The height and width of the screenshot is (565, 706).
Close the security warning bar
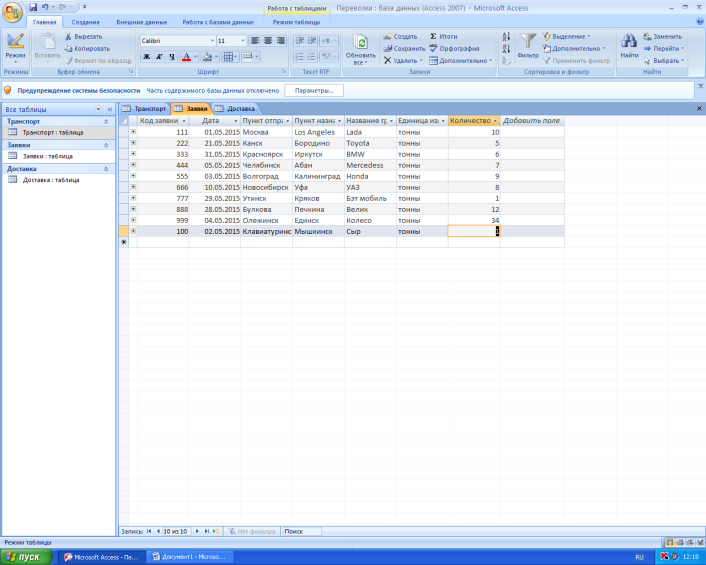tap(700, 86)
